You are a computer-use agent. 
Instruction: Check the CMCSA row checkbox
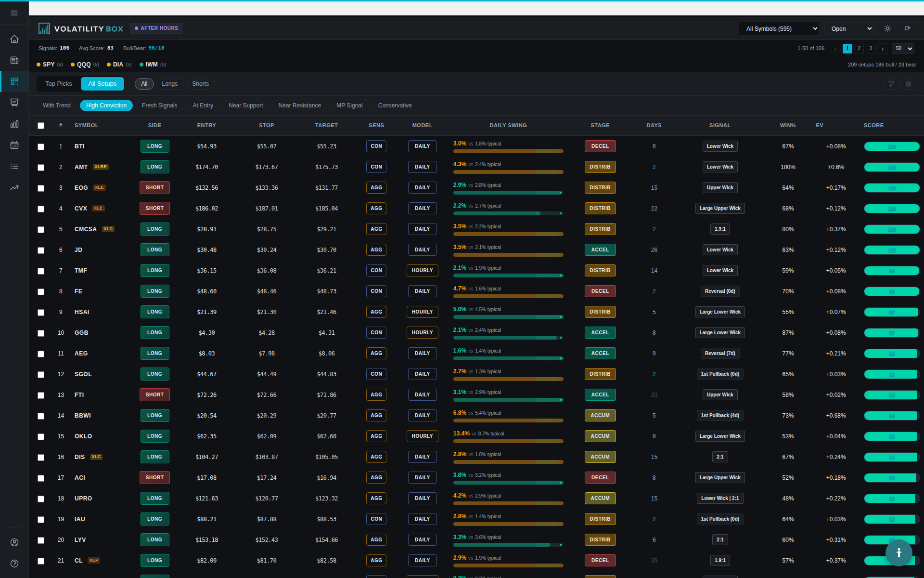(41, 230)
